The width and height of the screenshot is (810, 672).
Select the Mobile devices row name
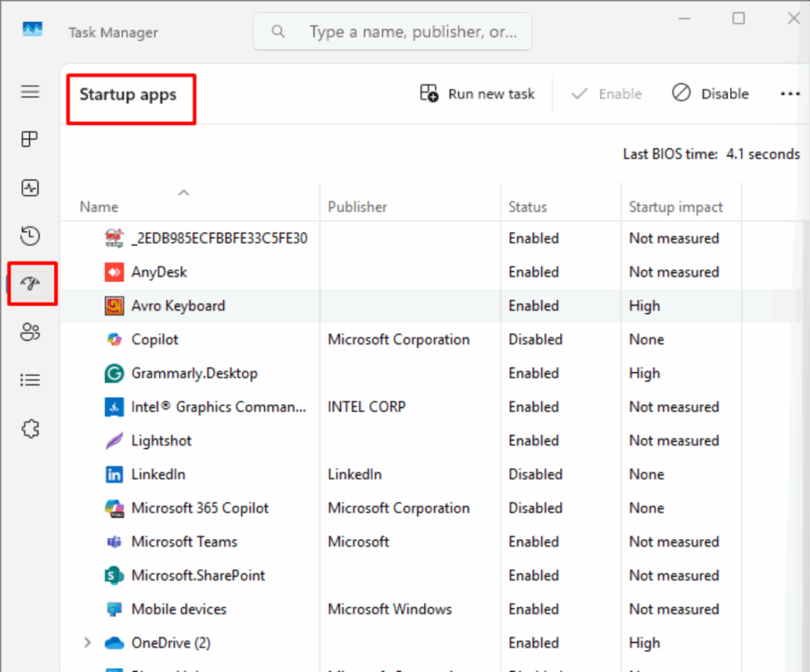[179, 609]
